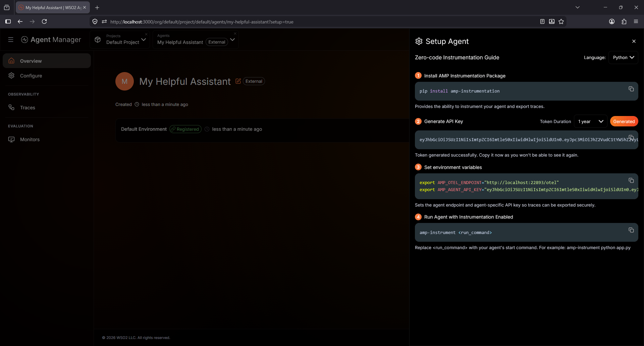Open a new browser tab
This screenshot has height=346, width=644.
pyautogui.click(x=97, y=7)
